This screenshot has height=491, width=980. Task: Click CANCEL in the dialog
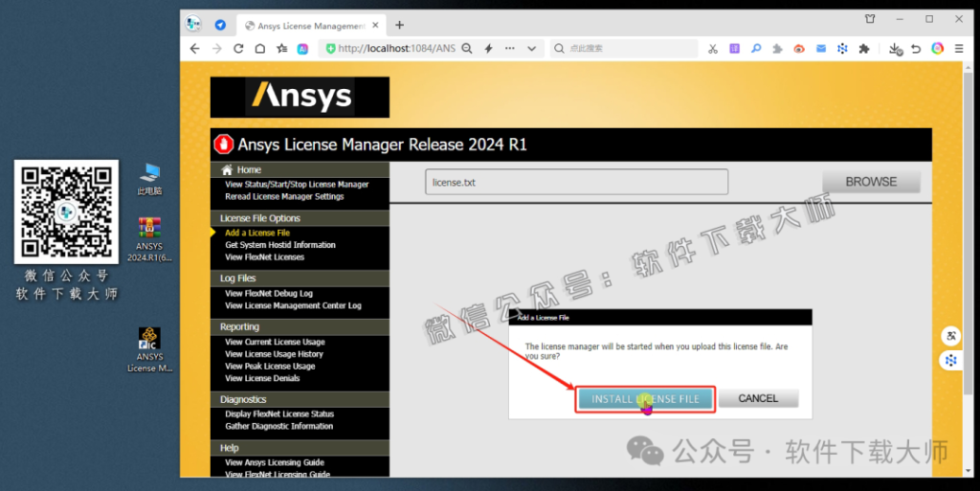pos(758,398)
